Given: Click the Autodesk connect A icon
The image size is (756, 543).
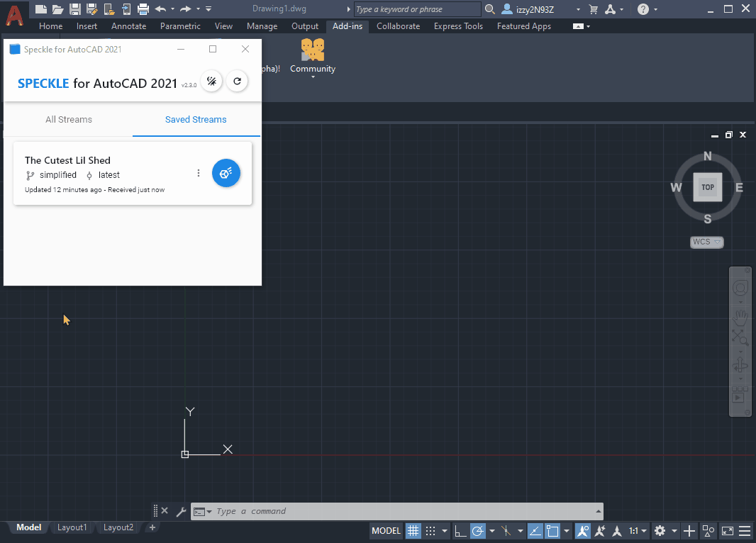Looking at the screenshot, I should coord(611,9).
